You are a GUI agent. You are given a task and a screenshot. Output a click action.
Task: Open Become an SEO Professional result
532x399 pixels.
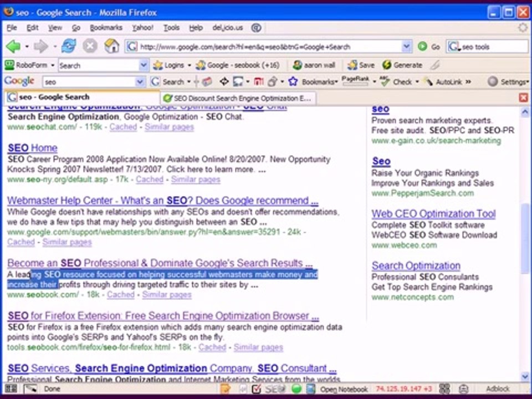coord(160,263)
